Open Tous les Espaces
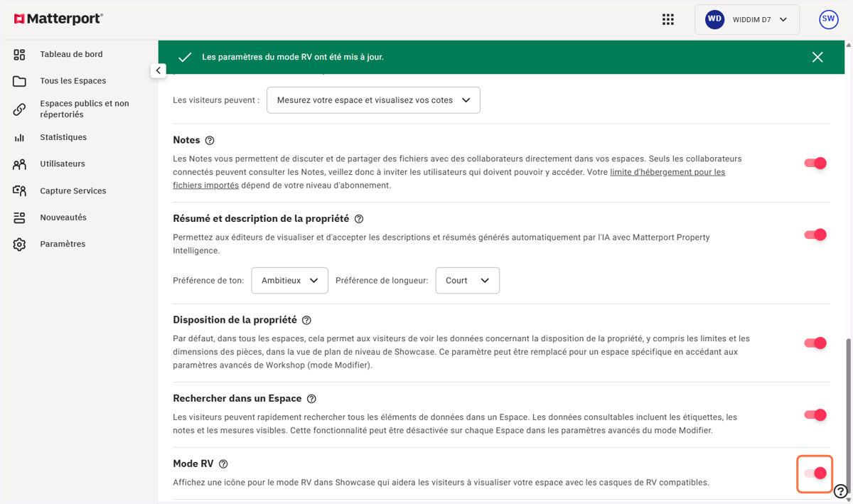Viewport: 853px width, 504px height. pos(73,81)
